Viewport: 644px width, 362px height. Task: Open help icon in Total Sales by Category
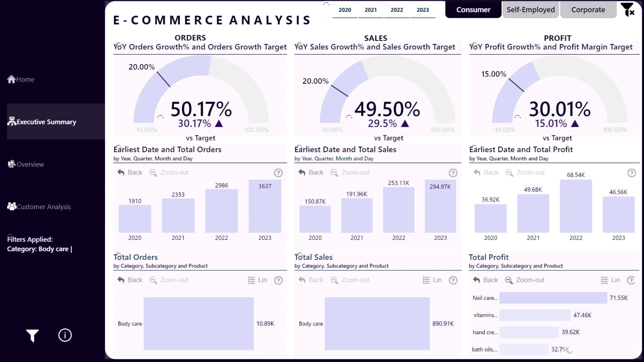pos(453,280)
